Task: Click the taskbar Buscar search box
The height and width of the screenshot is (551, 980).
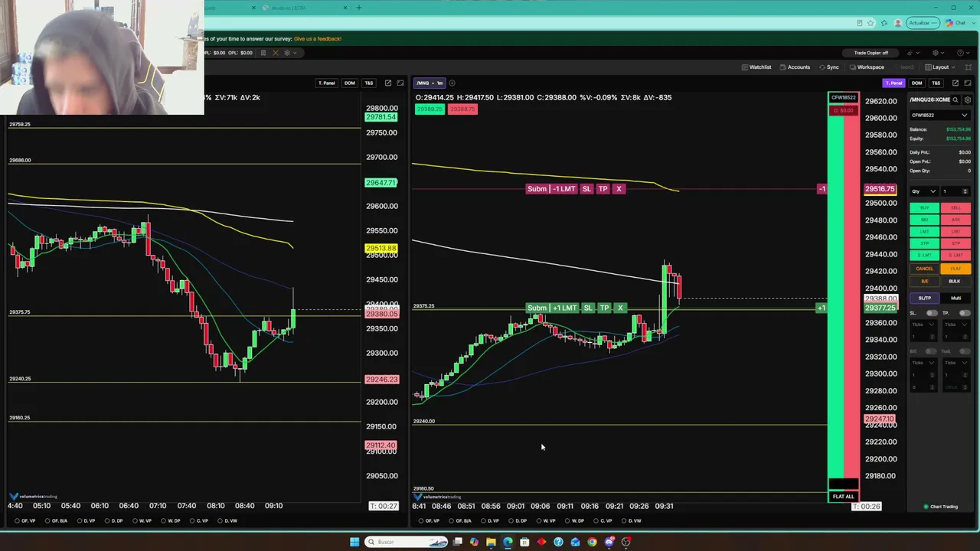Action: pyautogui.click(x=407, y=542)
